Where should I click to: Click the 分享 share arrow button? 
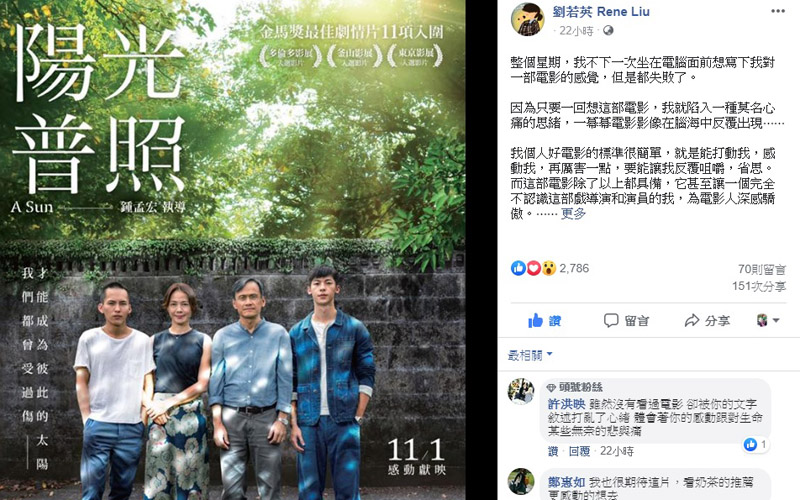click(707, 320)
